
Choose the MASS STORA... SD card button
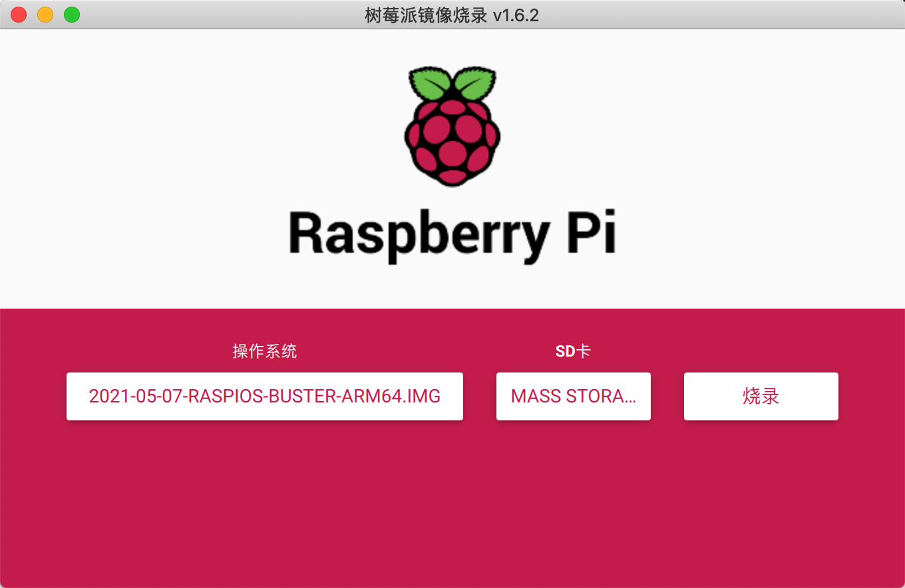click(x=574, y=396)
